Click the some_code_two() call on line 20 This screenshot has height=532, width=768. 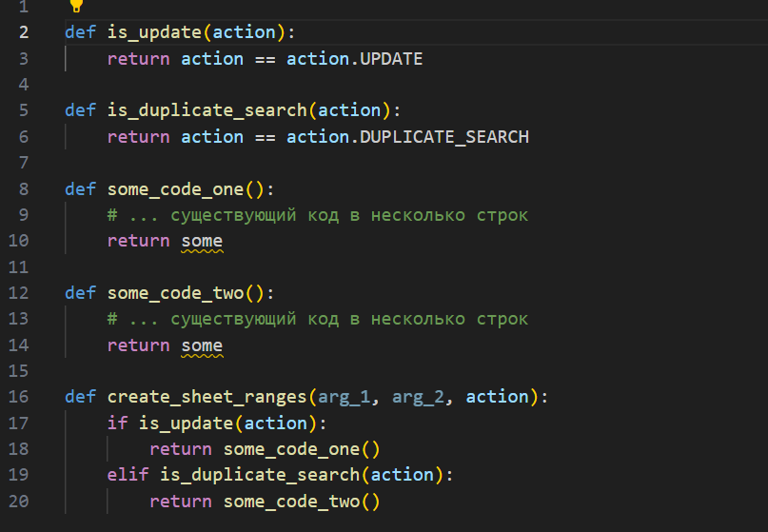(302, 502)
